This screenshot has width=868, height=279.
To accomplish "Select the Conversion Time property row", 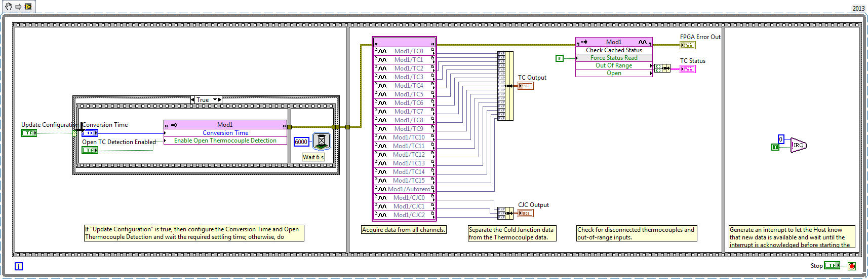I will click(x=225, y=133).
